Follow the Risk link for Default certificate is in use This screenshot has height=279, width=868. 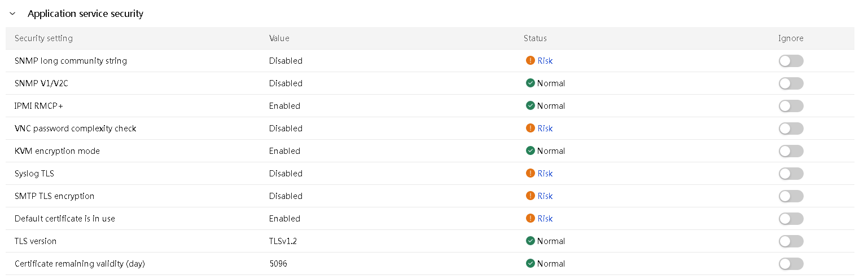[545, 219]
